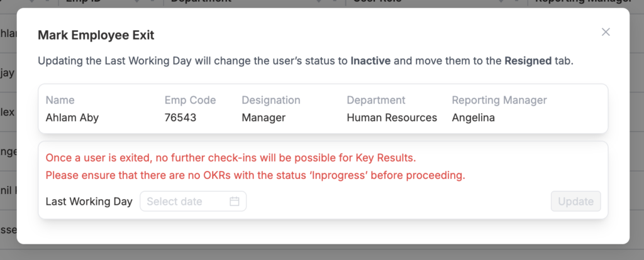Click the Last Working Day label
This screenshot has height=260, width=644.
pyautogui.click(x=89, y=202)
